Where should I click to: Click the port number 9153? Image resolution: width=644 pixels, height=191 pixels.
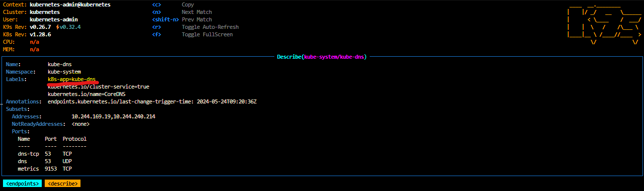[51, 169]
